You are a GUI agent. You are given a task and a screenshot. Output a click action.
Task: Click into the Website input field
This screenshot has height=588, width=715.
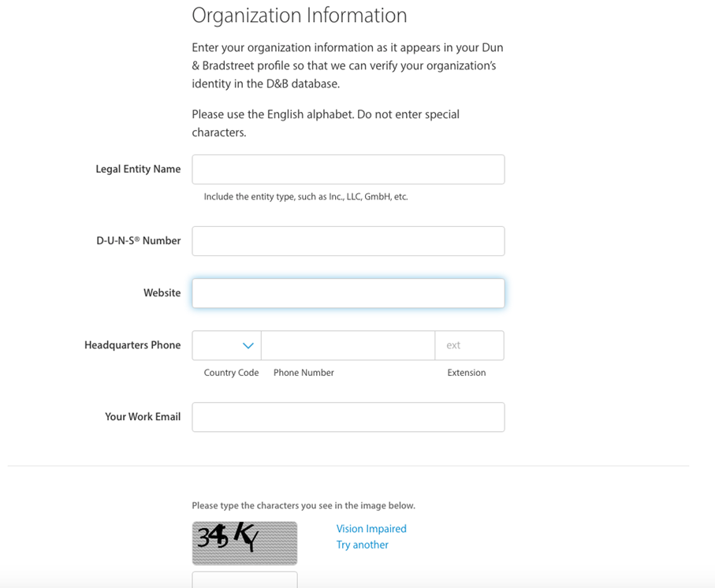coord(348,293)
